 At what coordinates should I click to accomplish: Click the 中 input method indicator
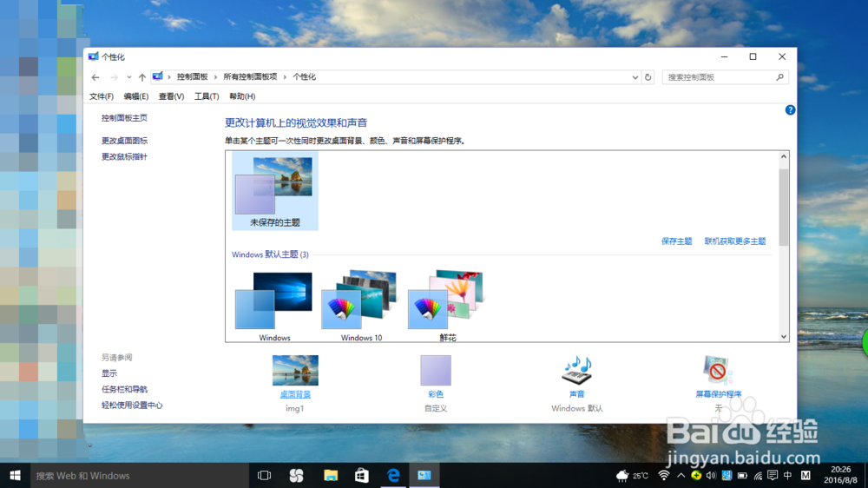(x=788, y=475)
